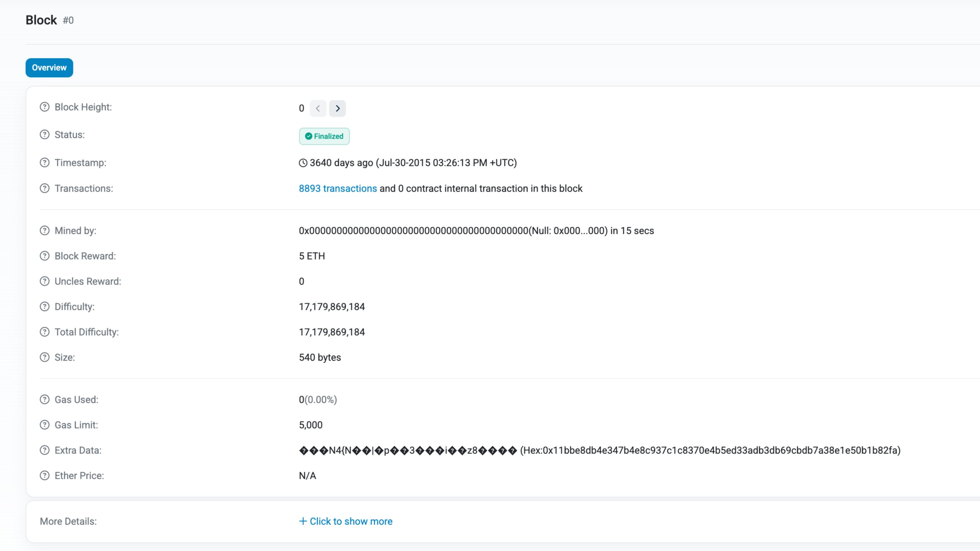The width and height of the screenshot is (980, 551).
Task: Click the clock icon in Timestamp value
Action: pos(303,163)
